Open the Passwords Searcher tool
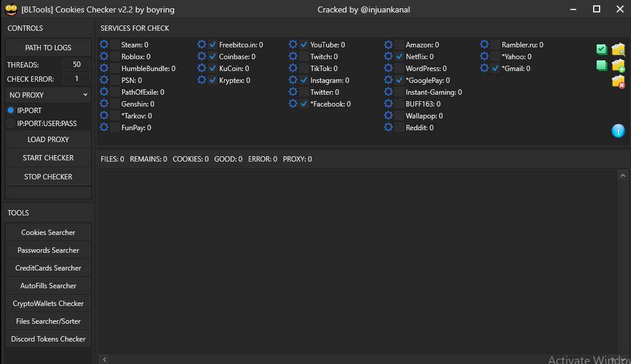The image size is (631, 364). click(48, 250)
